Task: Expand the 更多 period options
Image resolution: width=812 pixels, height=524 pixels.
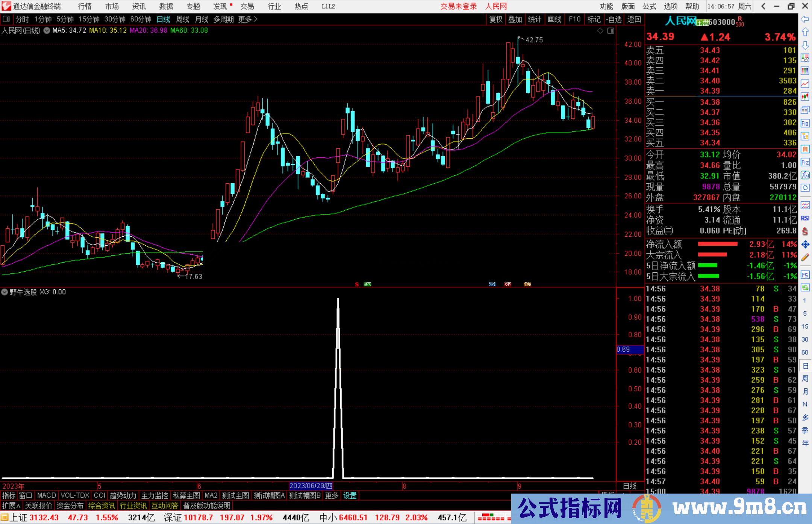Action: point(247,19)
